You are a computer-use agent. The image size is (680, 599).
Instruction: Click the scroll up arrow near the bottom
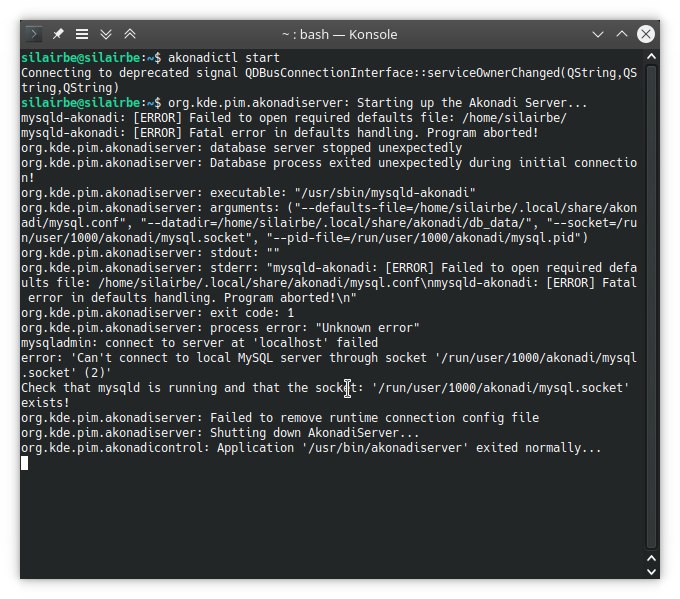(651, 558)
